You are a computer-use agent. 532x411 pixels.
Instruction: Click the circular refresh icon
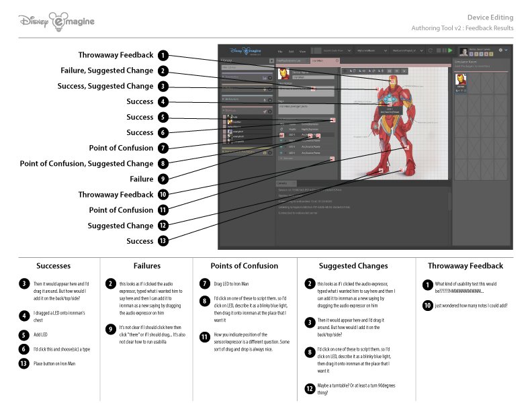click(x=430, y=50)
